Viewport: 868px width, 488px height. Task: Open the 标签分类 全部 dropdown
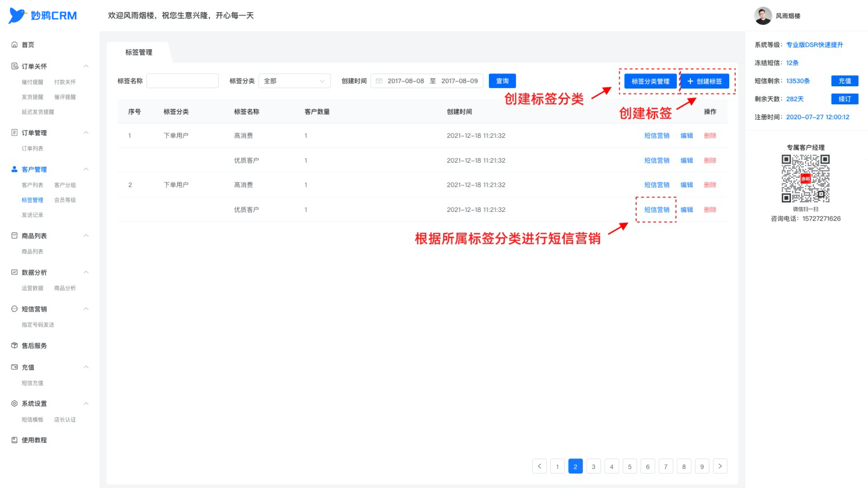click(x=295, y=81)
